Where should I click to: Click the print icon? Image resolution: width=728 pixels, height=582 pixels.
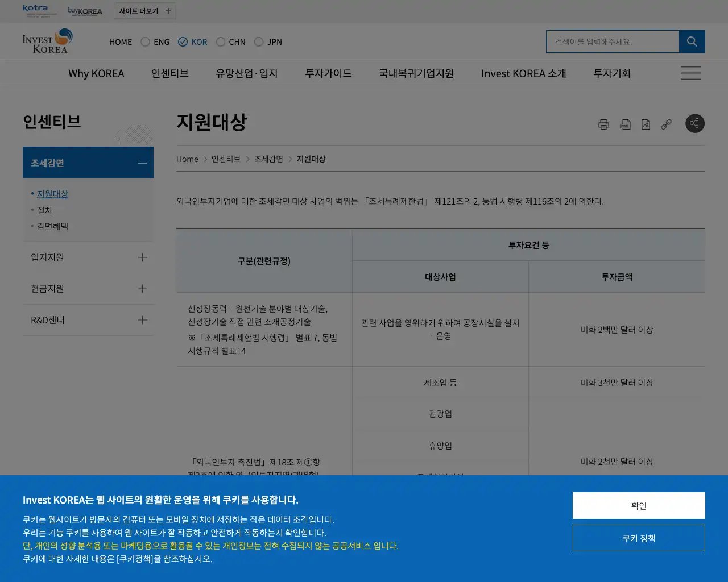tap(605, 124)
